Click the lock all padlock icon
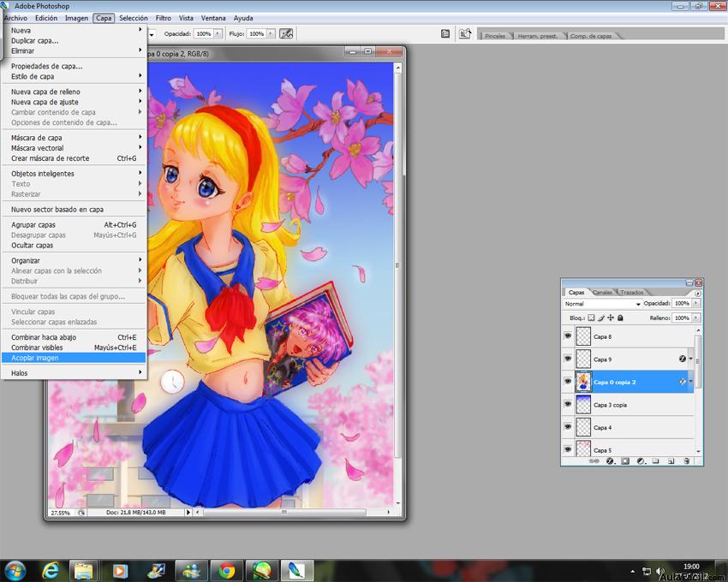 coord(620,318)
